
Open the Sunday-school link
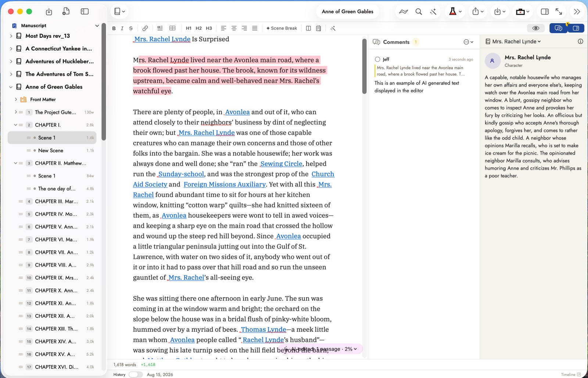pyautogui.click(x=181, y=174)
